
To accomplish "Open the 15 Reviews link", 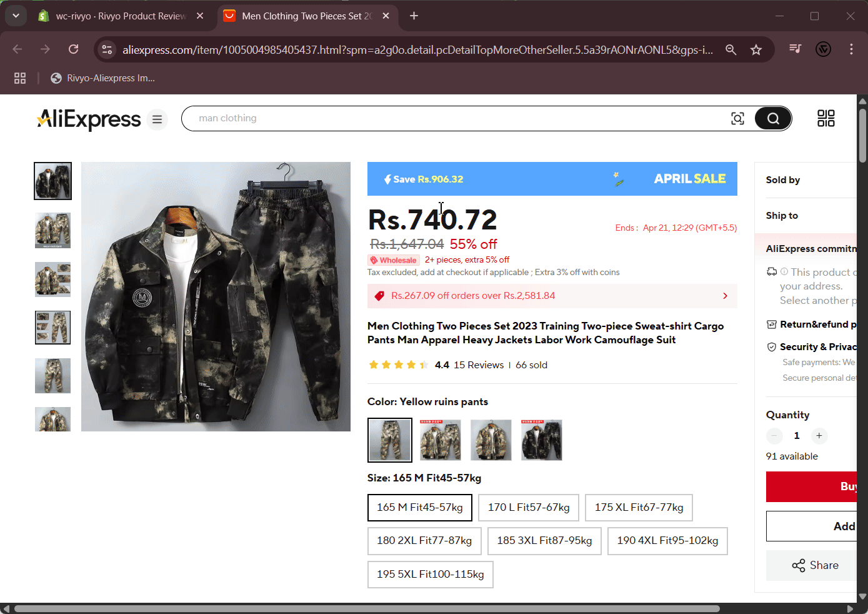I will click(x=478, y=365).
